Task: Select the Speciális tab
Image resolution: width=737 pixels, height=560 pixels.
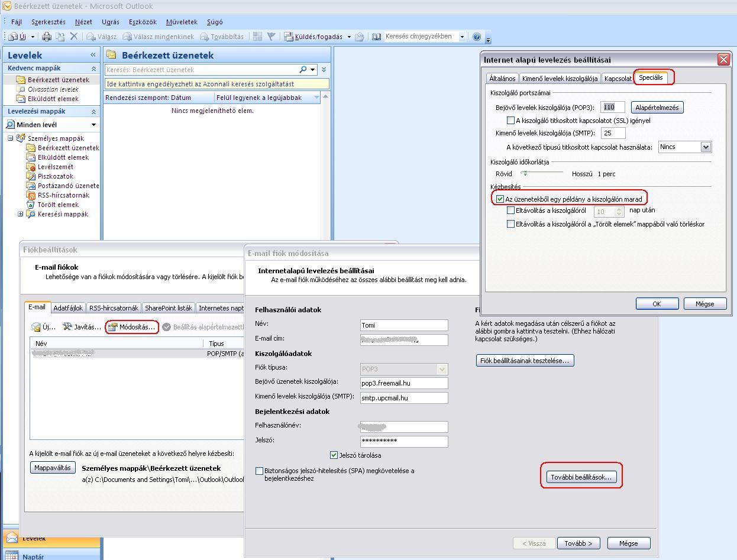Action: (x=651, y=77)
